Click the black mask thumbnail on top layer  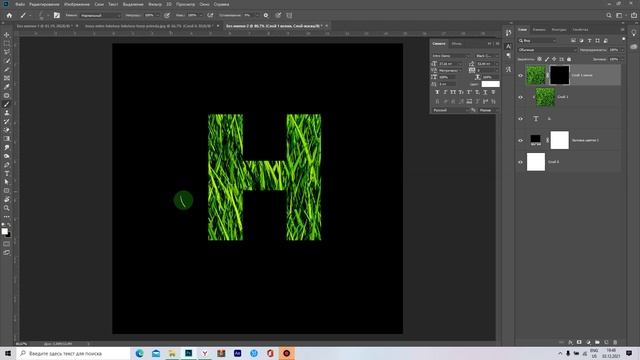click(559, 76)
